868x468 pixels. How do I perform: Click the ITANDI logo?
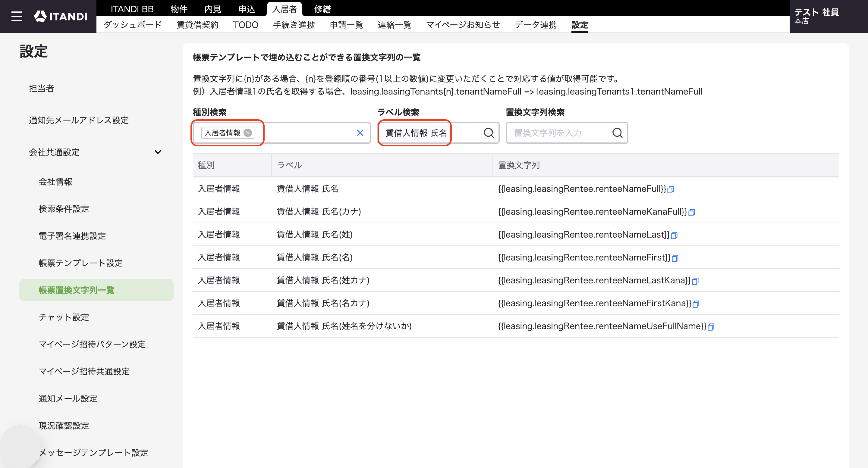coord(61,16)
